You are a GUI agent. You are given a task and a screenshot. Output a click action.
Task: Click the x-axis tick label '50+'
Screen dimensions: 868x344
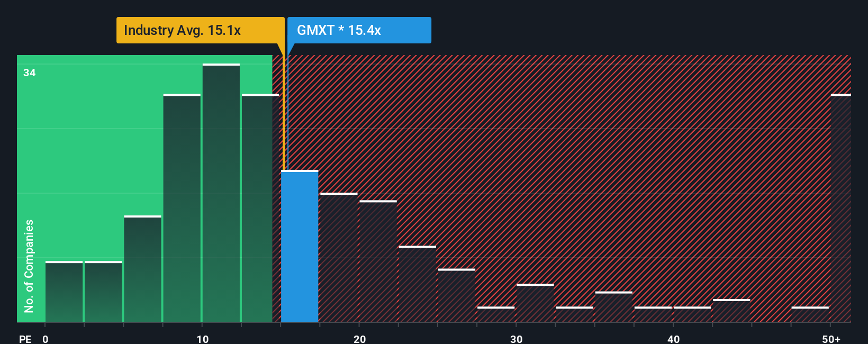point(831,339)
